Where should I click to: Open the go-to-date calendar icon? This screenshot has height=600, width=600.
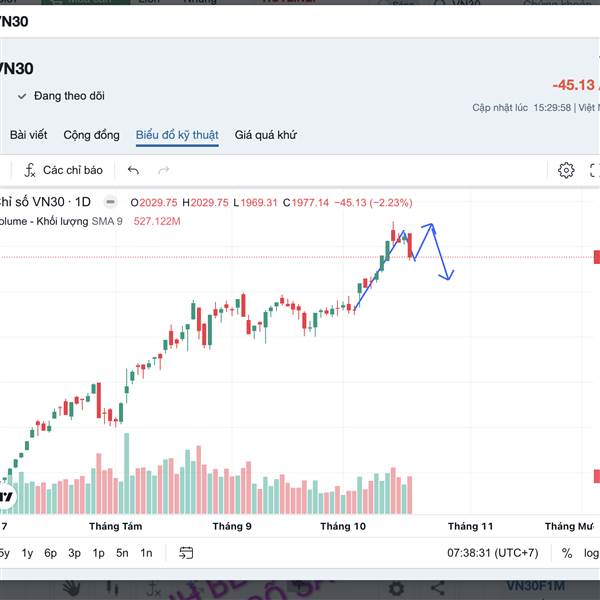[x=186, y=553]
